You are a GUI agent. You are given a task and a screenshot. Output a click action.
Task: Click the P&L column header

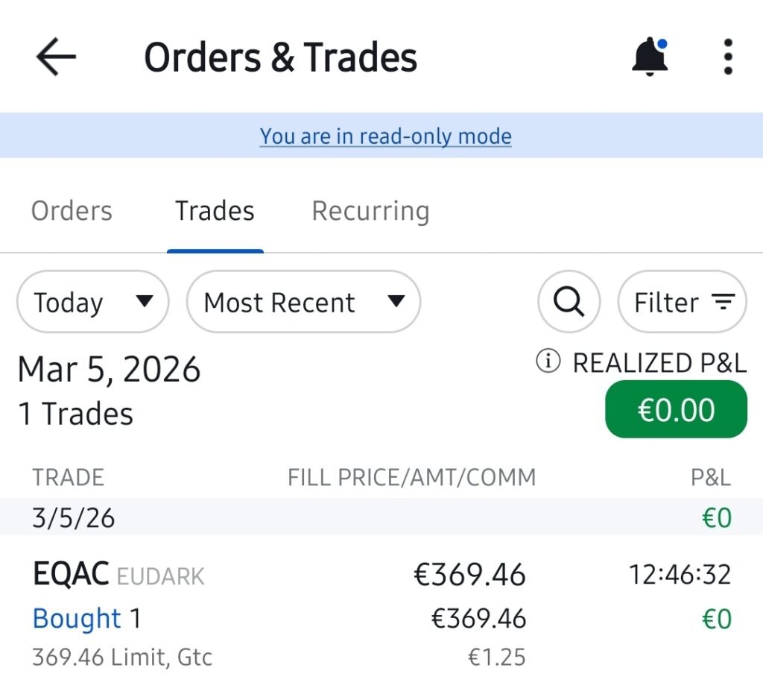[710, 477]
